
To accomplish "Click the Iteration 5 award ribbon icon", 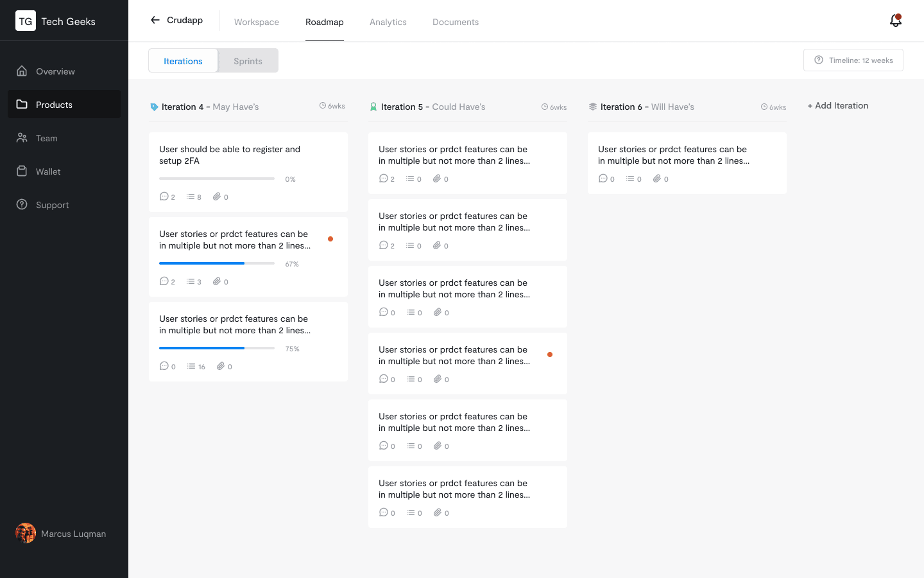I will (x=373, y=107).
